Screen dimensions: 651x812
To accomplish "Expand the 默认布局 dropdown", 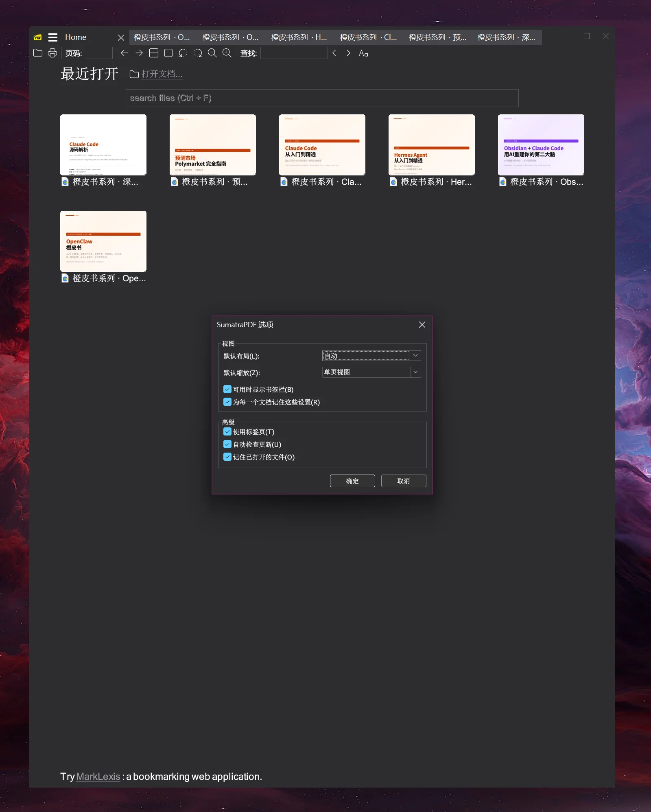I will pos(415,356).
